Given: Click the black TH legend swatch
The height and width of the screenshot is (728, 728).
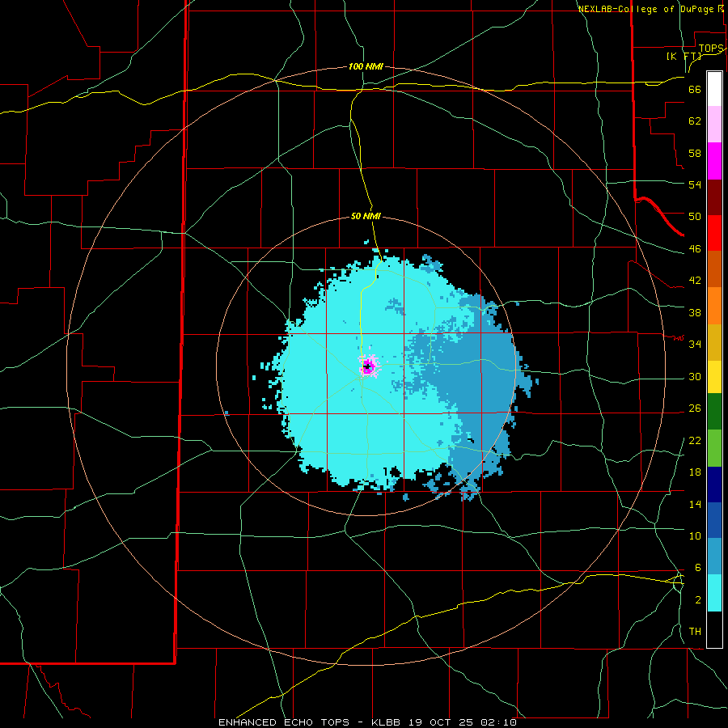Looking at the screenshot, I should 714,629.
